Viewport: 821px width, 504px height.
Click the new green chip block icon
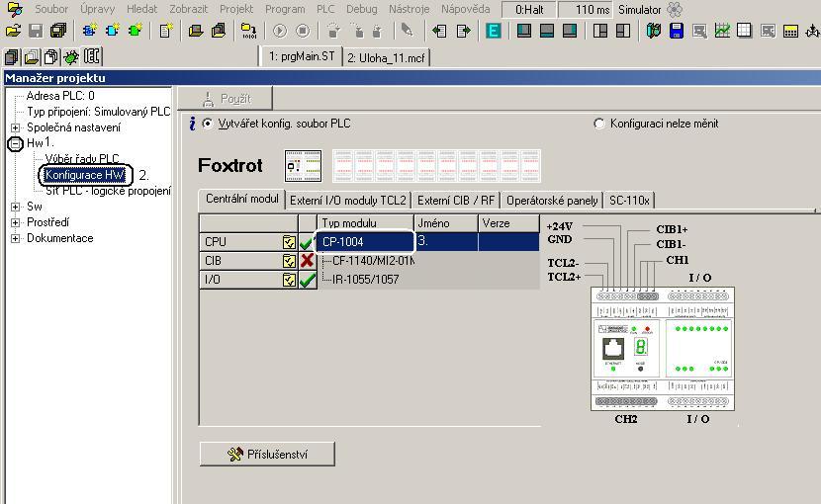point(136,31)
